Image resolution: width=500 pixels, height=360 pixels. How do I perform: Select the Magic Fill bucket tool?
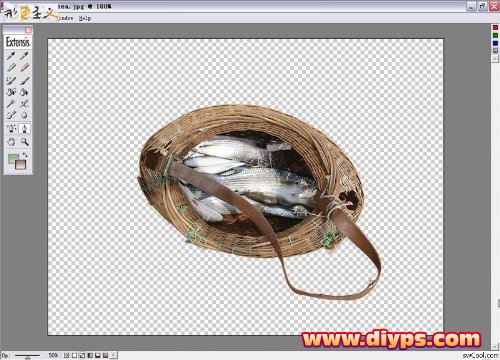pyautogui.click(x=11, y=92)
